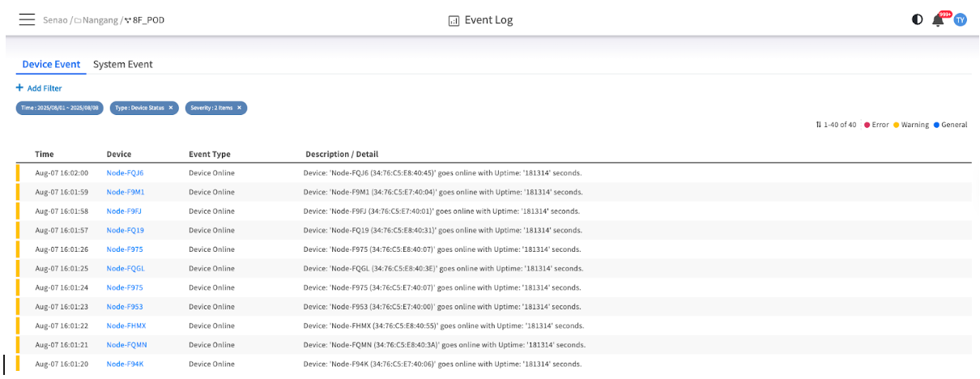Viewport: 980px width, 379px height.
Task: Open the notifications bell with 999+ badge
Action: tap(938, 20)
